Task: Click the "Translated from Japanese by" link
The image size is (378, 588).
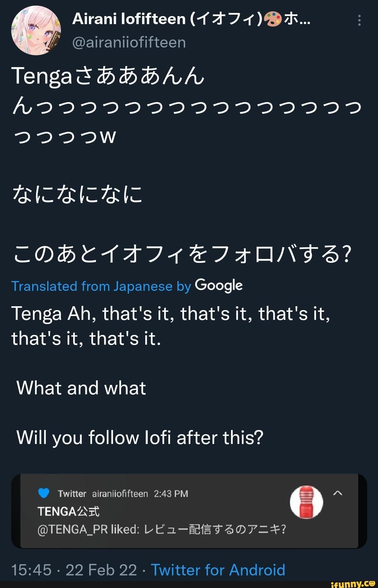Action: tap(101, 286)
